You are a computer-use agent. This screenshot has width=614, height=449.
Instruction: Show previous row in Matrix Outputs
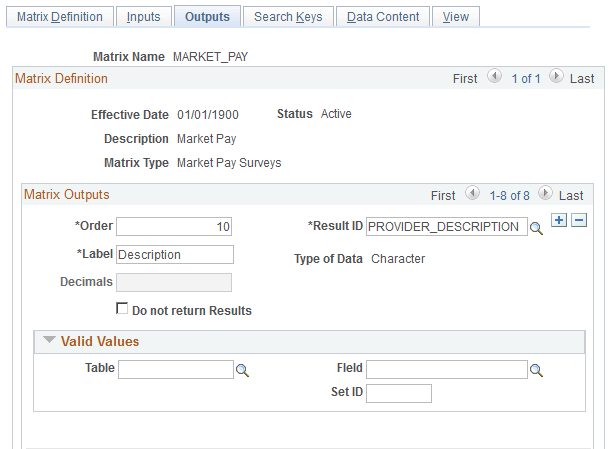[472, 193]
